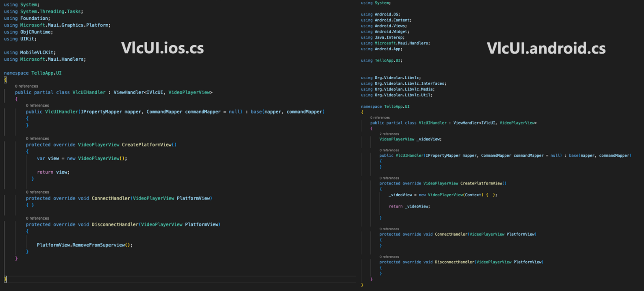Viewport: 644px width, 291px height.
Task: Select the "using ObjCRuntime" line
Action: (29, 32)
